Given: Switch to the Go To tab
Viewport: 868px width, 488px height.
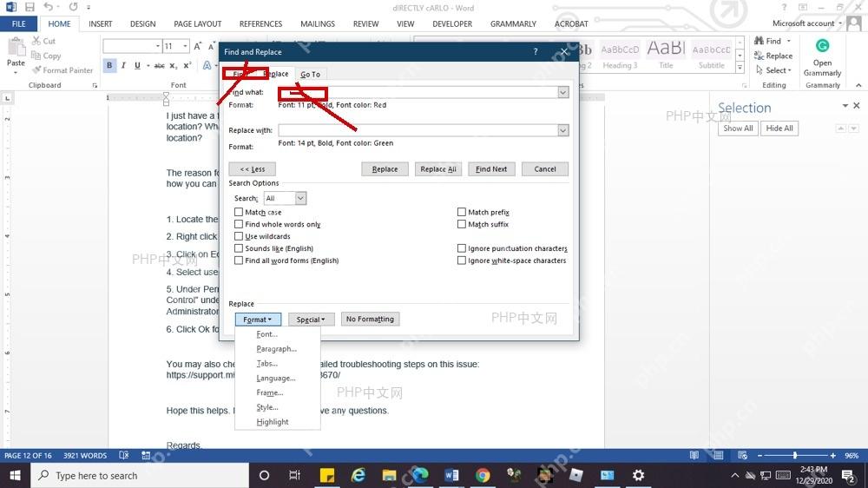Looking at the screenshot, I should [310, 74].
